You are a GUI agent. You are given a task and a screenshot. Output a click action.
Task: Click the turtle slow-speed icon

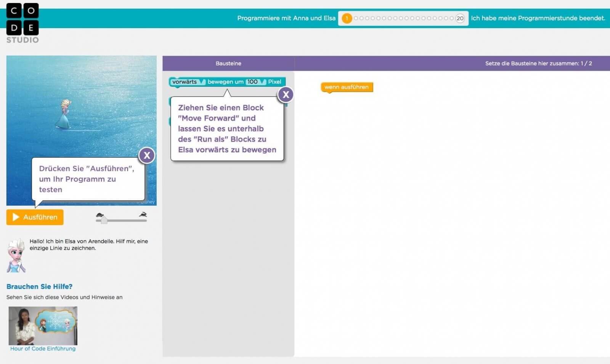(100, 215)
